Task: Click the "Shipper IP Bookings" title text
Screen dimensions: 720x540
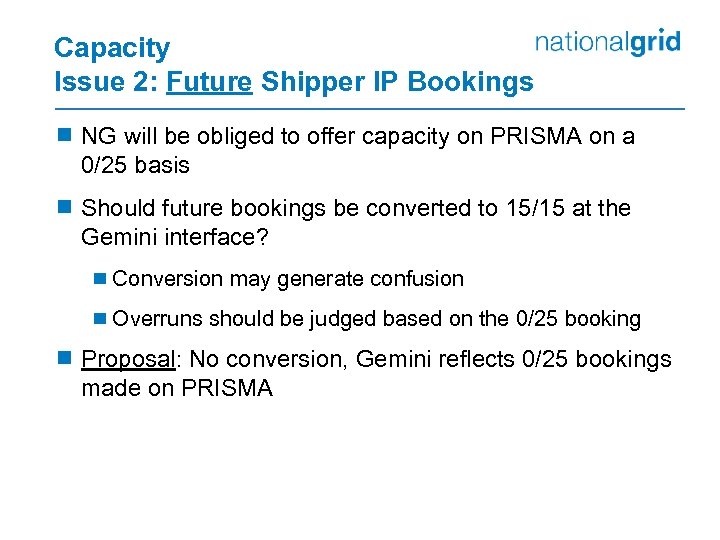Action: point(397,82)
